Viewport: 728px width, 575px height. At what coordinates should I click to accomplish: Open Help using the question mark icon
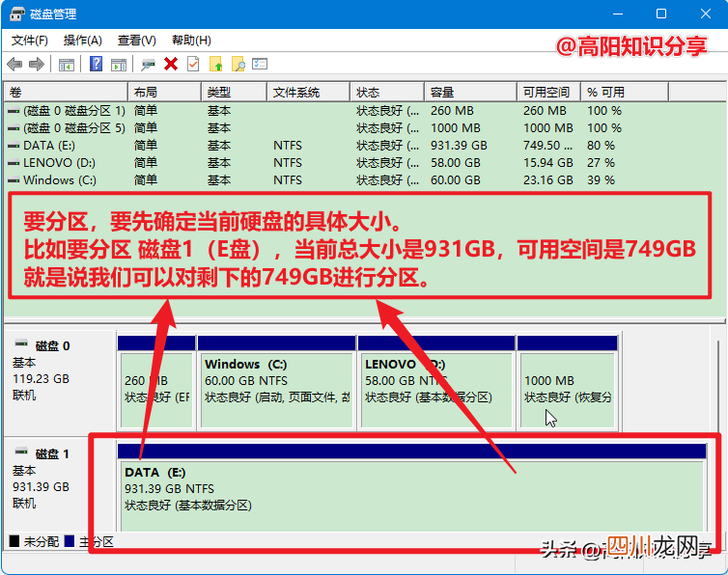97,64
